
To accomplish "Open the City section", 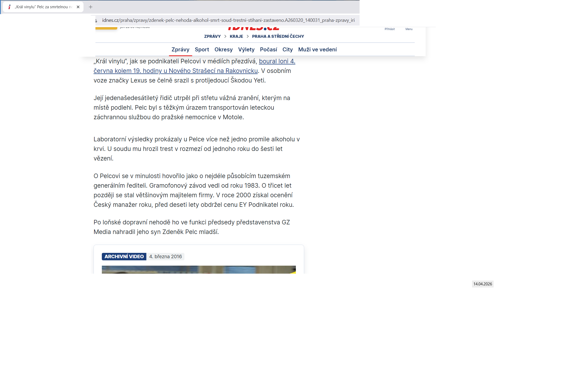I will [287, 50].
